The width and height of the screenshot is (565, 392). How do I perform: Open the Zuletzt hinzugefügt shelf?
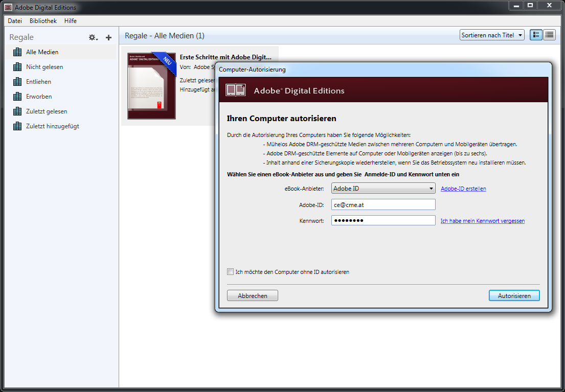coord(52,126)
